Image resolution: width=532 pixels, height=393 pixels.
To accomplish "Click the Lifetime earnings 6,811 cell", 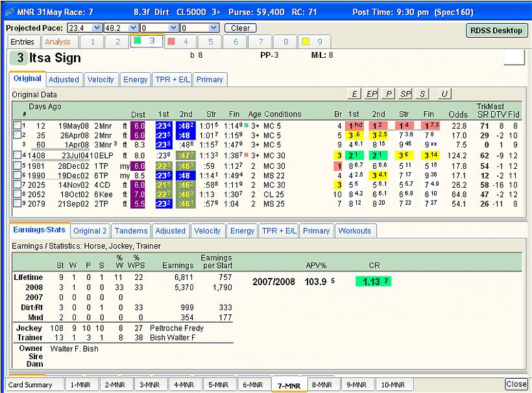I will point(184,277).
